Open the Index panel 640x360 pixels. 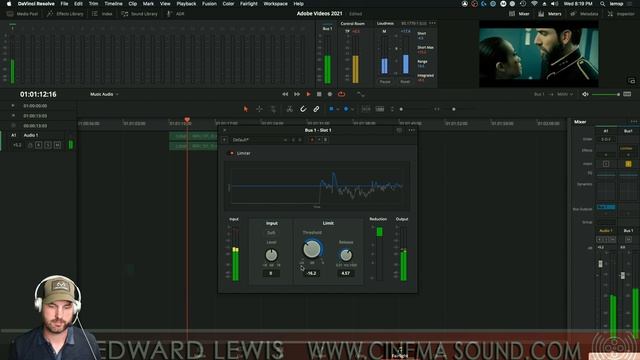[102, 14]
